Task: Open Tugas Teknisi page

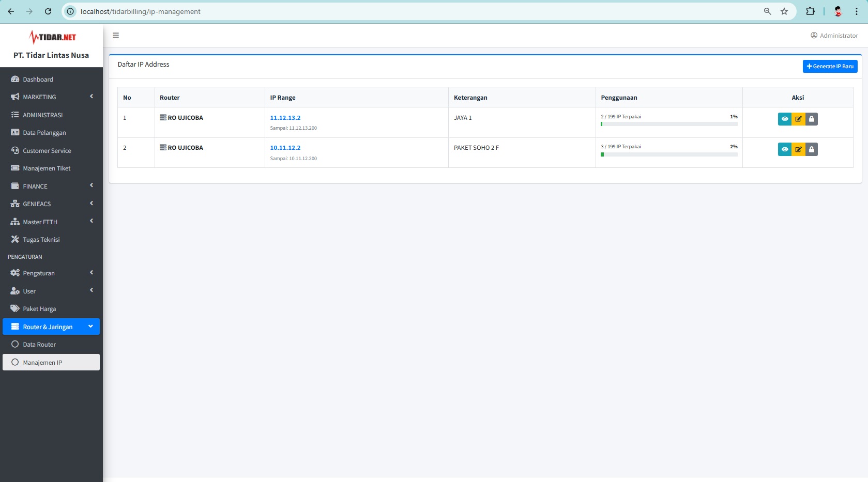Action: coord(51,240)
